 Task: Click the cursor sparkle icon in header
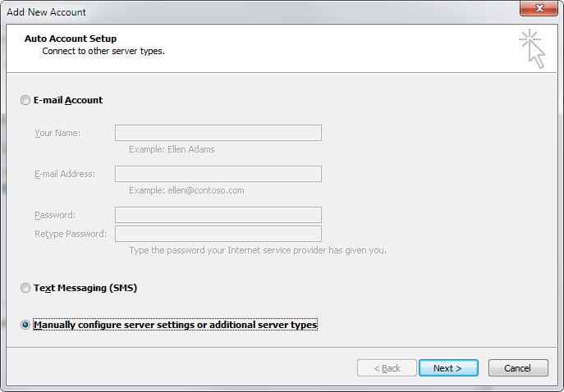pos(532,49)
